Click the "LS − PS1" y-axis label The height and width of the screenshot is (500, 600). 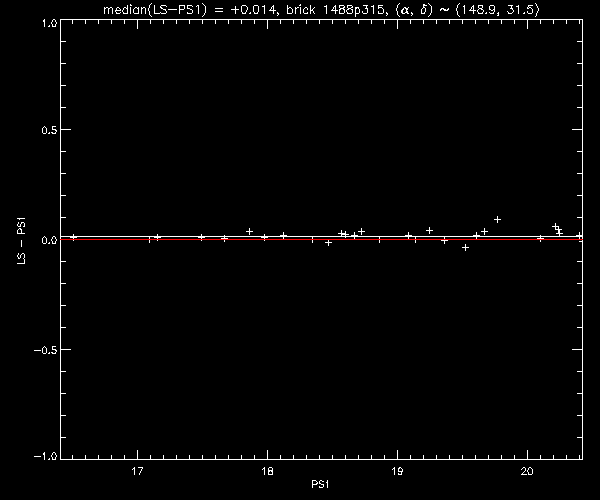point(21,240)
